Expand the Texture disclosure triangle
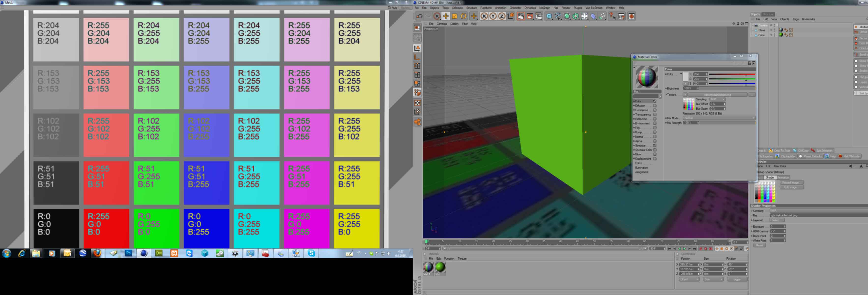 666,95
